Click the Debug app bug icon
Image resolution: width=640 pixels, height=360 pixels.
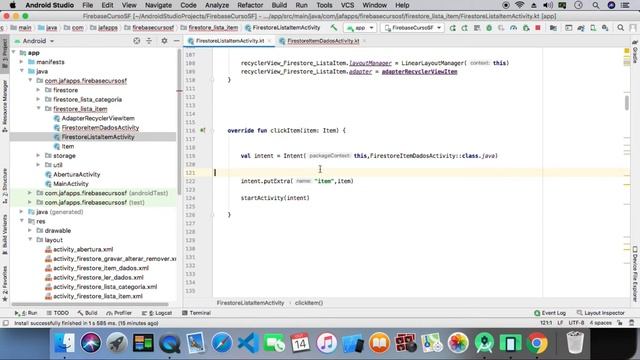(x=489, y=28)
